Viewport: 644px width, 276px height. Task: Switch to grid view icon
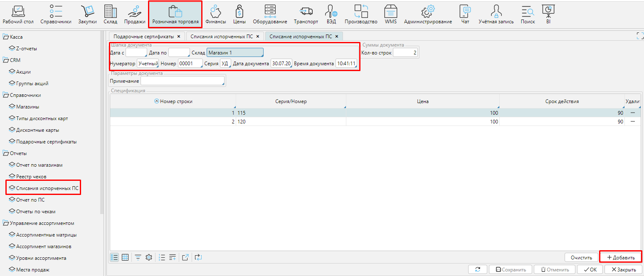[x=125, y=257]
